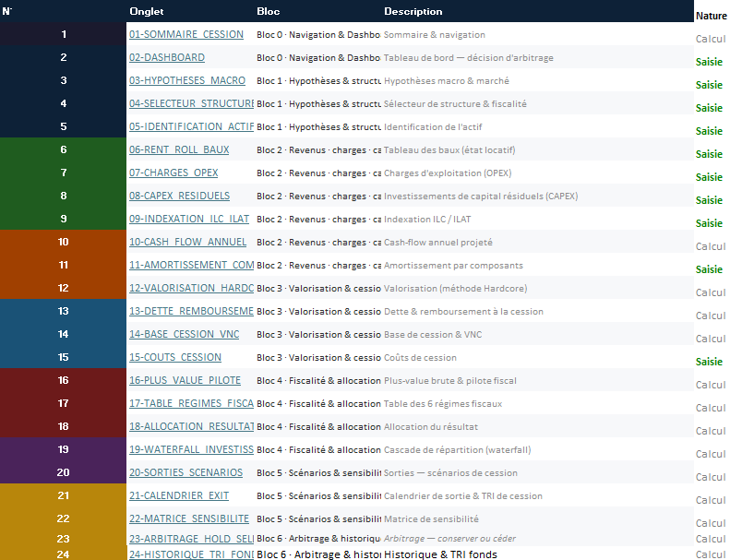The image size is (730, 560).
Task: Select 'Charges d'exploitation (OPEX)' cell
Action: click(x=448, y=173)
